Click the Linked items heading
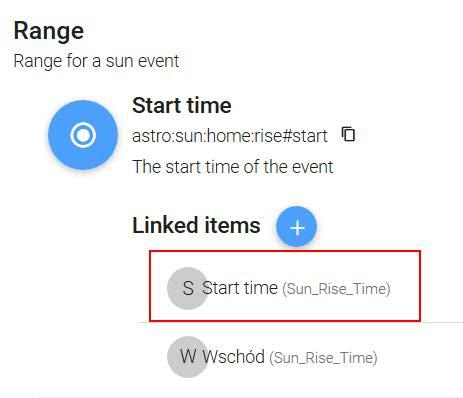The image size is (463, 398). click(x=196, y=225)
